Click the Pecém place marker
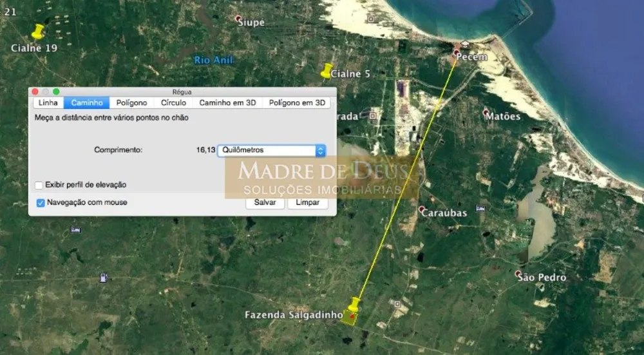The image size is (644, 355). (456, 53)
